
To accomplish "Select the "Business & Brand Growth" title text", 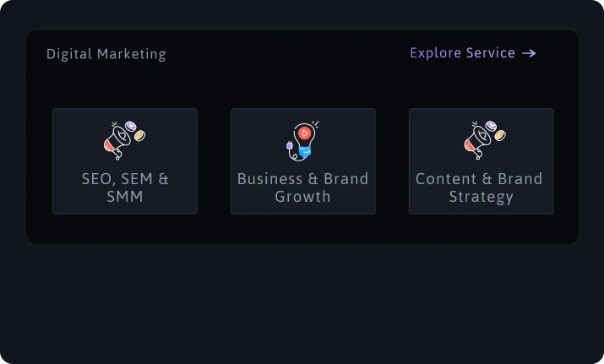I will click(x=302, y=187).
